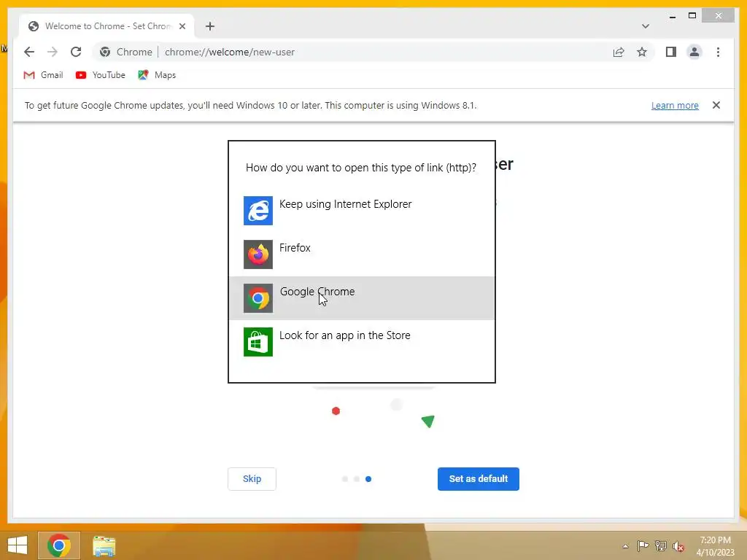Choose Firefox as link handler
The image size is (747, 560).
pos(362,254)
